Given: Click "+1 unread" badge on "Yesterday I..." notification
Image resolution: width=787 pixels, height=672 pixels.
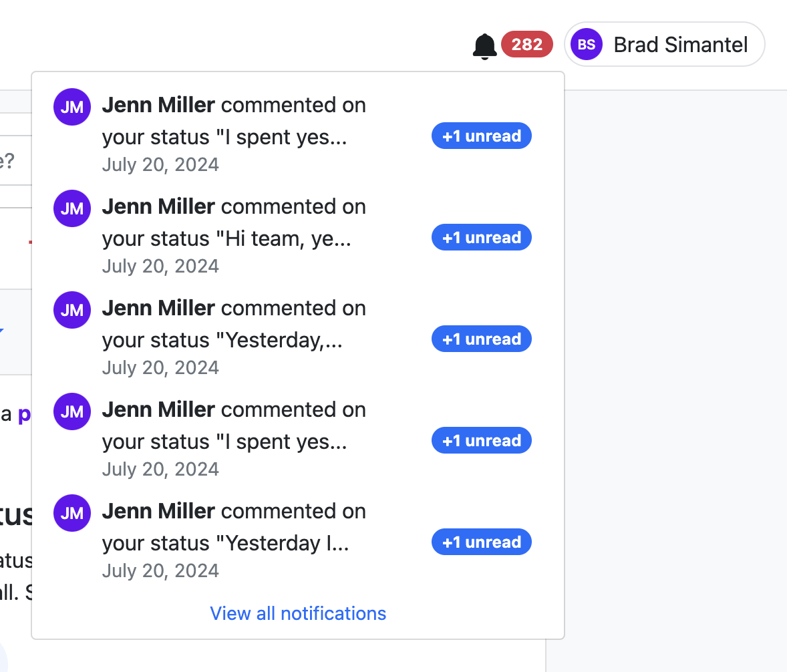Looking at the screenshot, I should coord(481,542).
